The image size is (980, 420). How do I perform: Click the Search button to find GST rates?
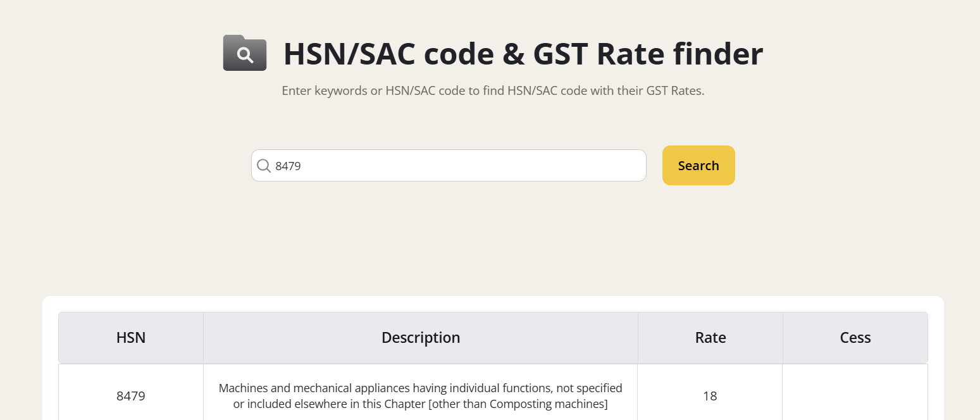click(698, 165)
